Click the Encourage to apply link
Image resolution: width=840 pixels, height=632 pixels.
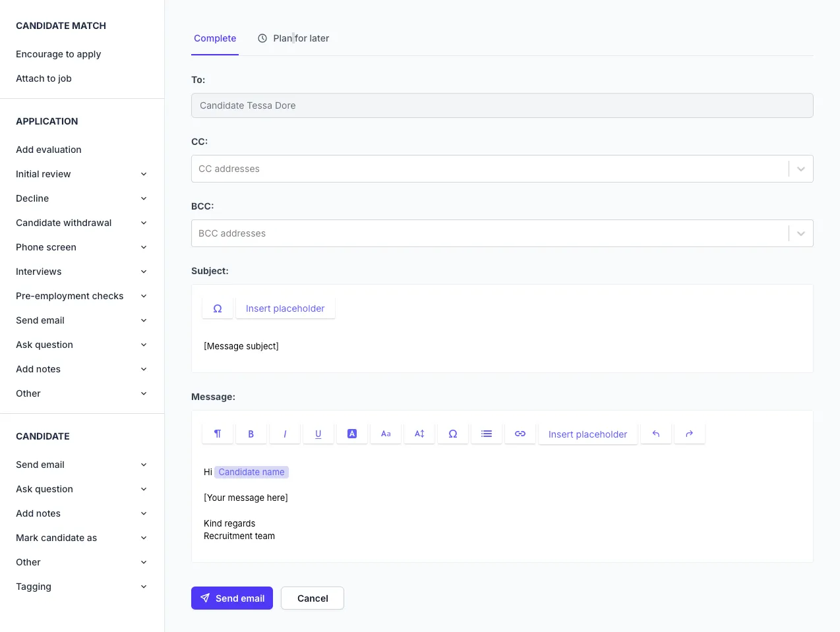click(x=59, y=54)
